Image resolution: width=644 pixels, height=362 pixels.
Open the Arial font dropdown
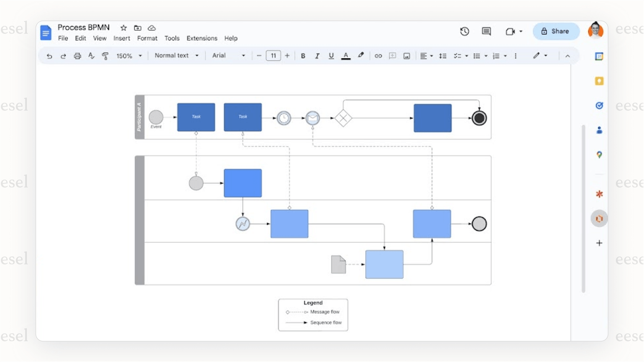click(228, 56)
